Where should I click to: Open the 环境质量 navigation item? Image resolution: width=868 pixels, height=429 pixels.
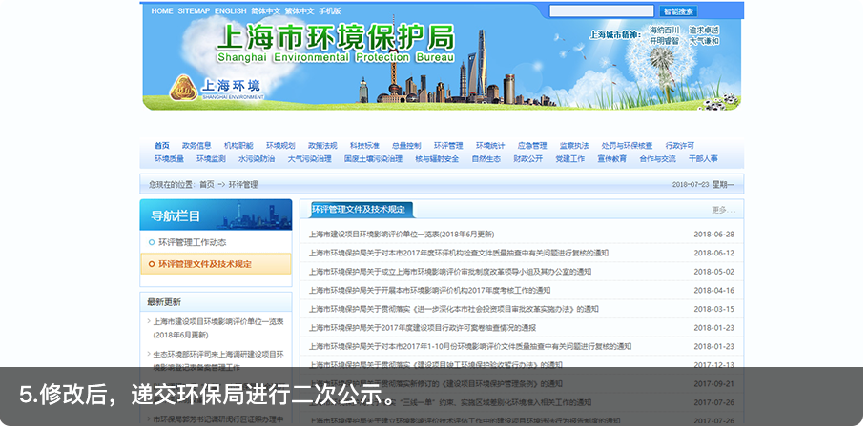(x=169, y=159)
